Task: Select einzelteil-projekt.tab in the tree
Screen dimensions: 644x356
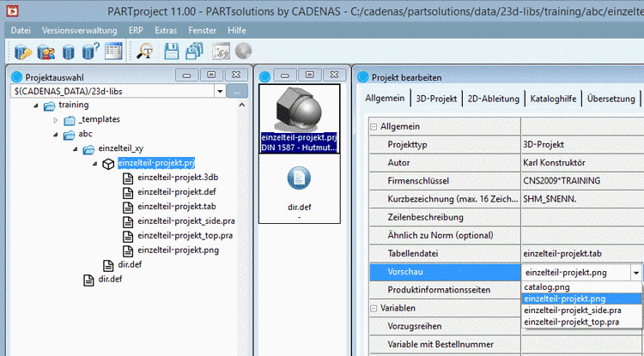Action: (177, 207)
